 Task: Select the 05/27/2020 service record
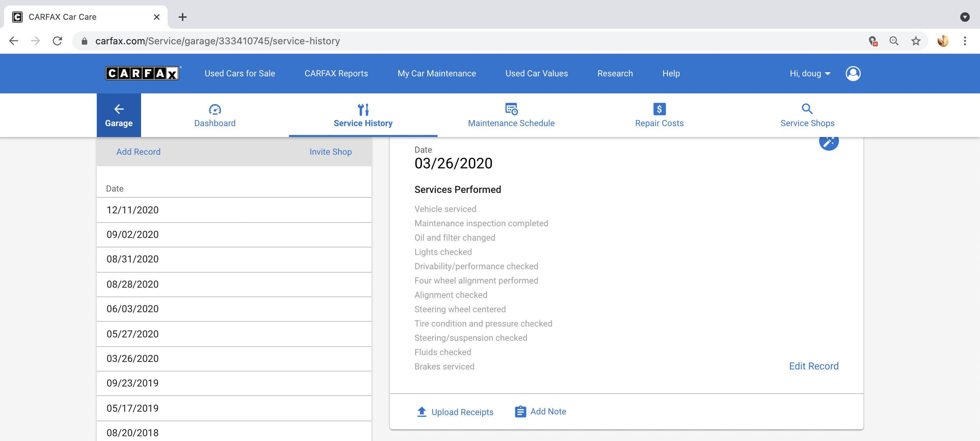(234, 334)
